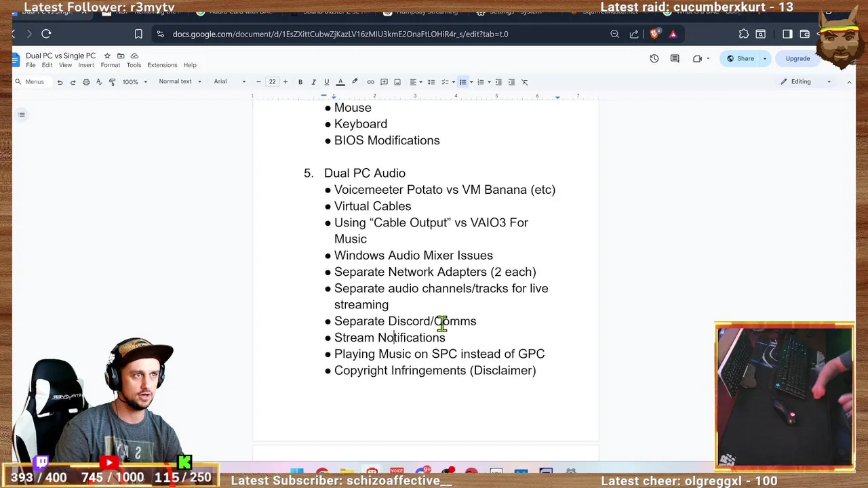This screenshot has width=868, height=488.
Task: Insert an image with the toolbar icon
Action: point(397,82)
